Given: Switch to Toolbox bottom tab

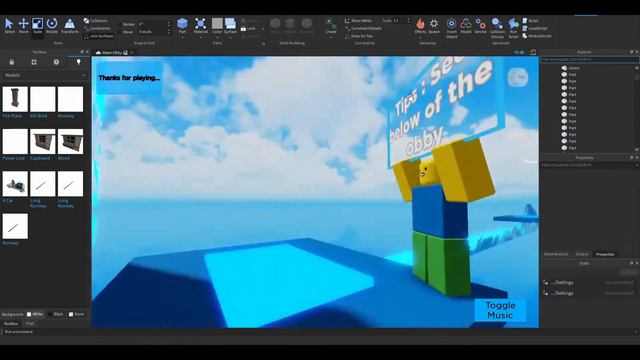Looking at the screenshot, I should [x=11, y=323].
